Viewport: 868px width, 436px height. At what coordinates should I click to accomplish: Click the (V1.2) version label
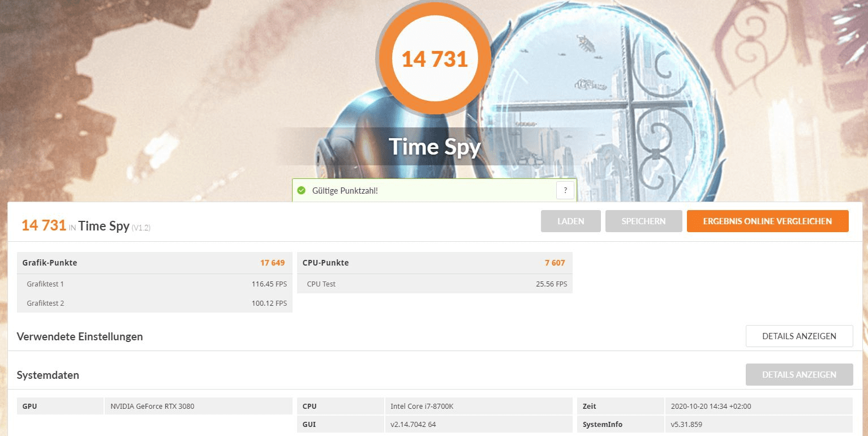pyautogui.click(x=141, y=228)
